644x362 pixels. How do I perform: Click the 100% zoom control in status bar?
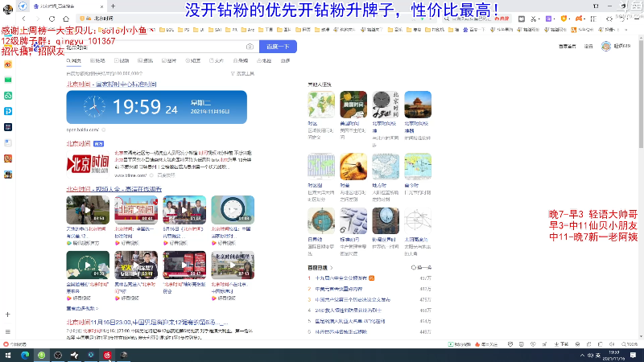point(630,344)
